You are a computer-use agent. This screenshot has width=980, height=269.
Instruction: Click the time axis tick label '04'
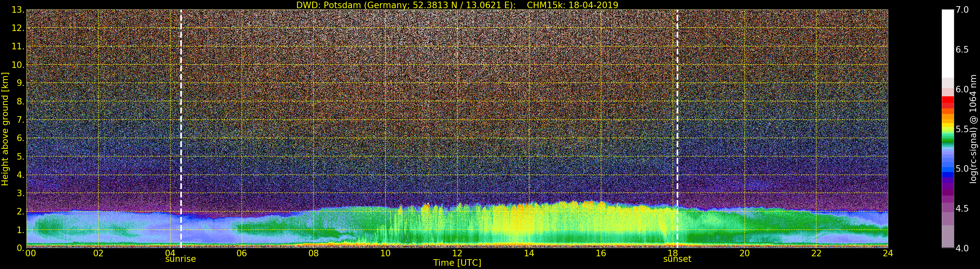pos(170,253)
